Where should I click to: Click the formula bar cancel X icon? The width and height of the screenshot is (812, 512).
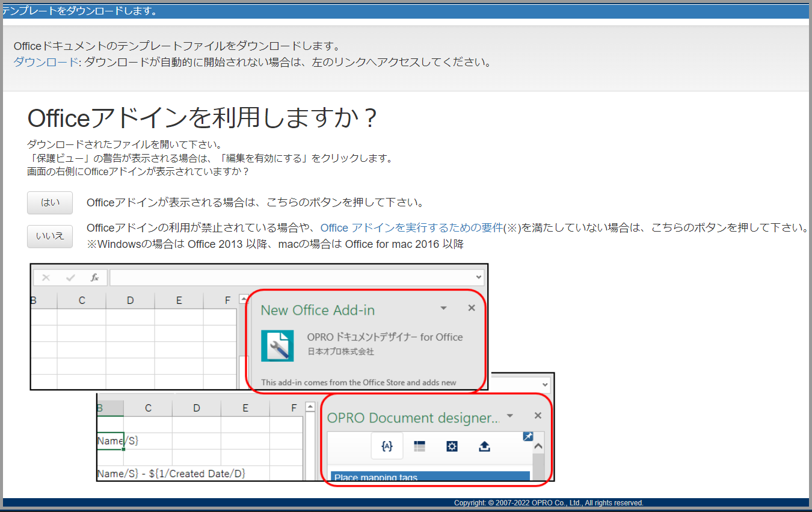(x=46, y=277)
